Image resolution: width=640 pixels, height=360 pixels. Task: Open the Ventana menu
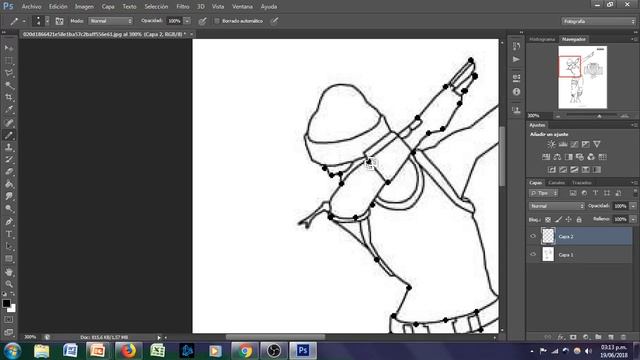(242, 7)
